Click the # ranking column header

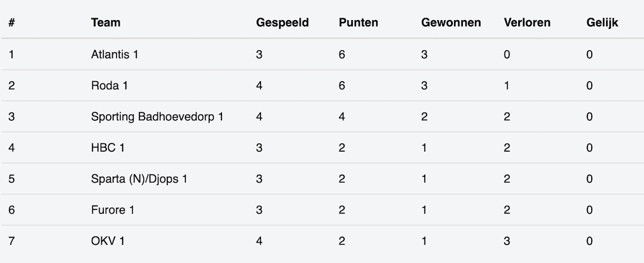click(x=11, y=23)
